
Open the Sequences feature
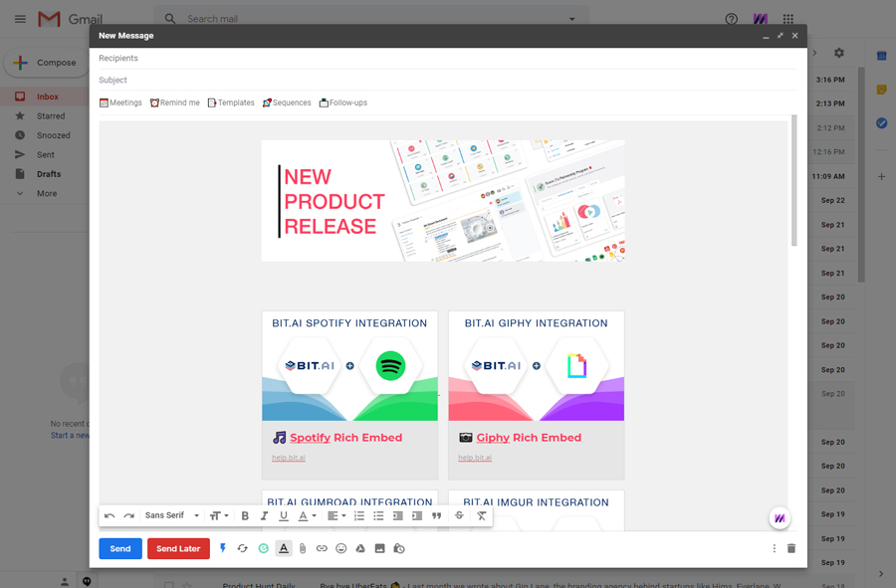coord(287,101)
